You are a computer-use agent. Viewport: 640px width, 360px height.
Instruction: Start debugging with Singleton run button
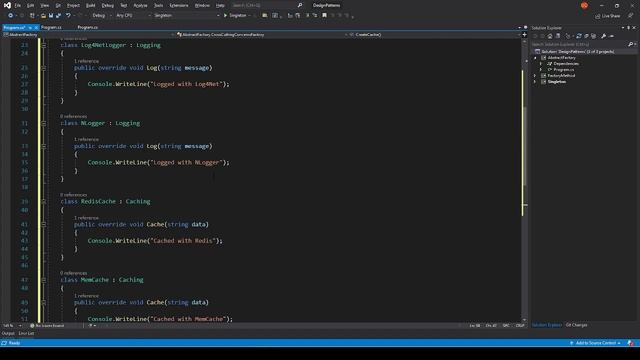[x=235, y=16]
